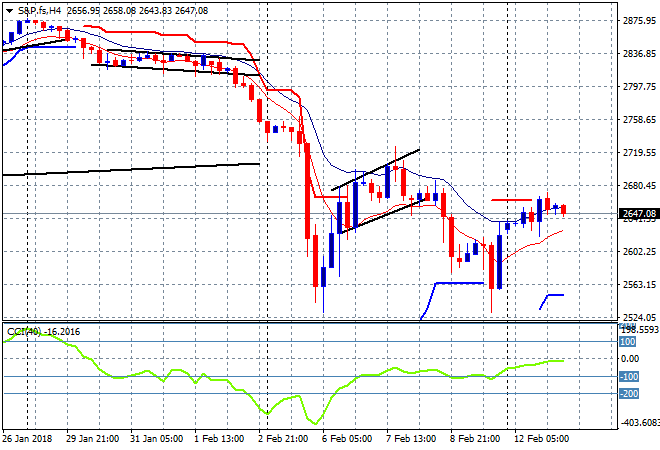Click the current price tag 2647.08

pyautogui.click(x=639, y=213)
